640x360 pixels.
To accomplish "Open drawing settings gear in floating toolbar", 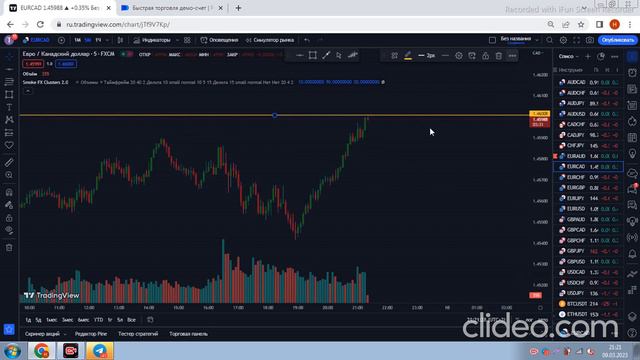I will point(459,56).
